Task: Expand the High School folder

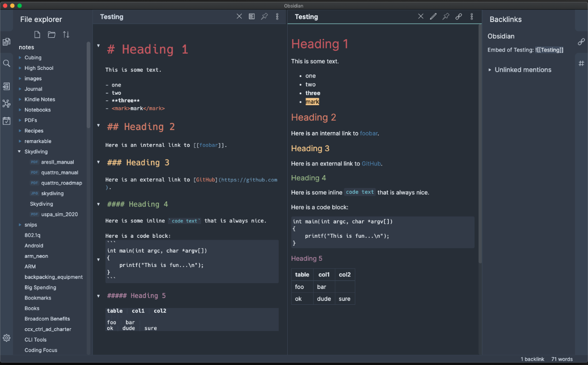Action: pyautogui.click(x=20, y=68)
